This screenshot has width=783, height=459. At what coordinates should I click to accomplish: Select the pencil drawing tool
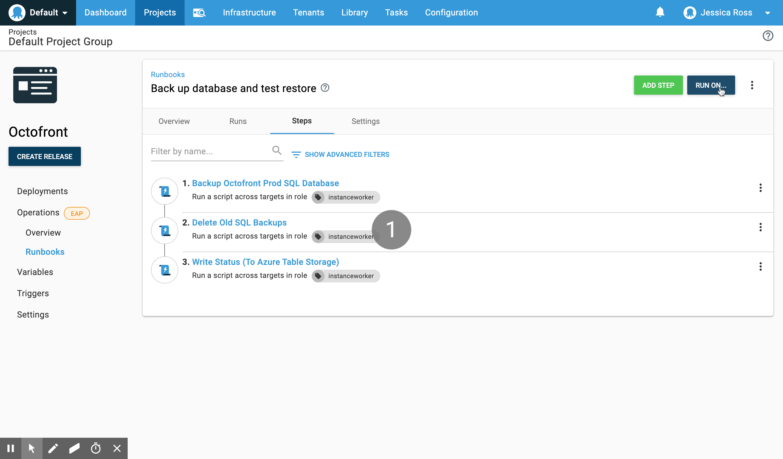pos(53,449)
